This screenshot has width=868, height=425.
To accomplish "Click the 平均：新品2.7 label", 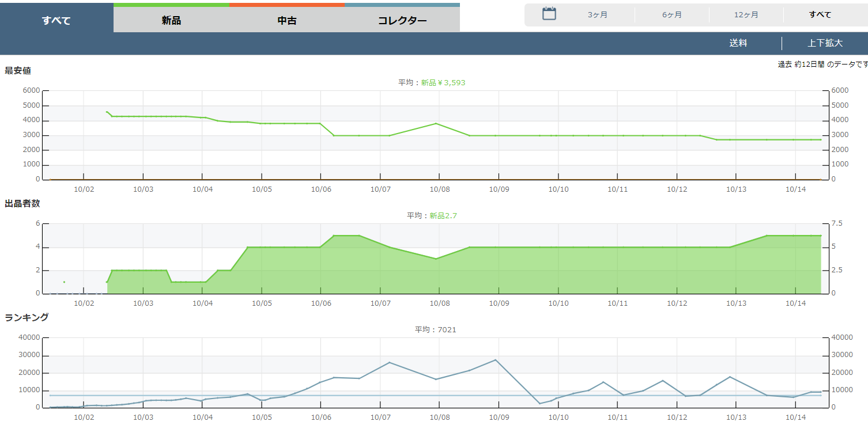I will coord(432,216).
